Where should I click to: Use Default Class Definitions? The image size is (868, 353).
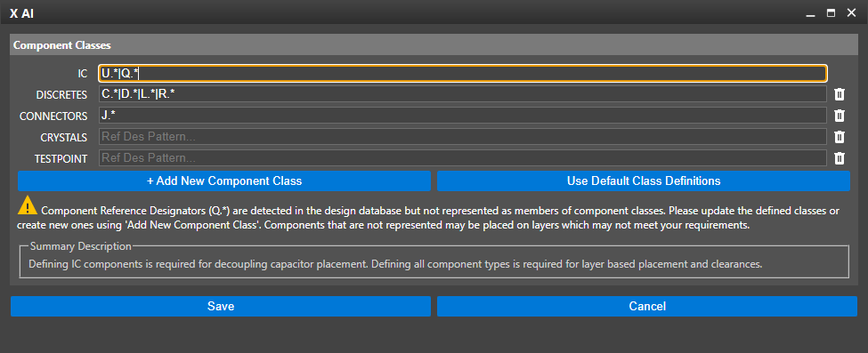tap(644, 181)
